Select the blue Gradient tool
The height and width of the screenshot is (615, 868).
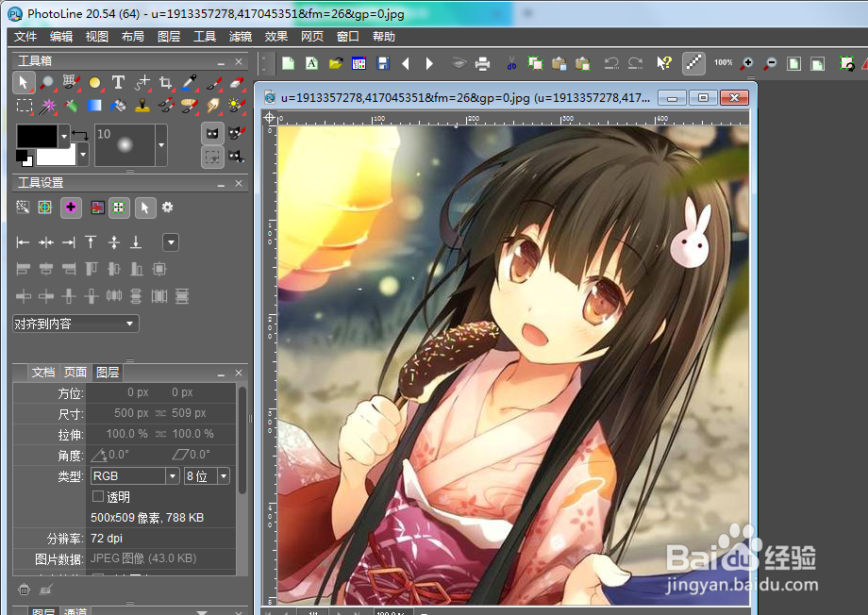[94, 106]
